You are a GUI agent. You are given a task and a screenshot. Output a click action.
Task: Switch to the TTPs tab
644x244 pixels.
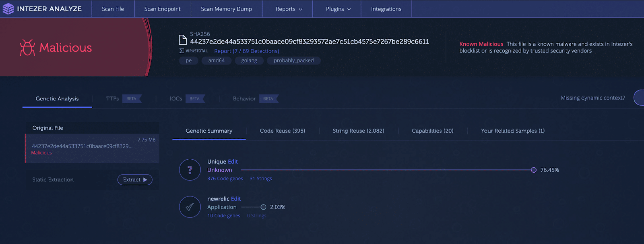(112, 99)
